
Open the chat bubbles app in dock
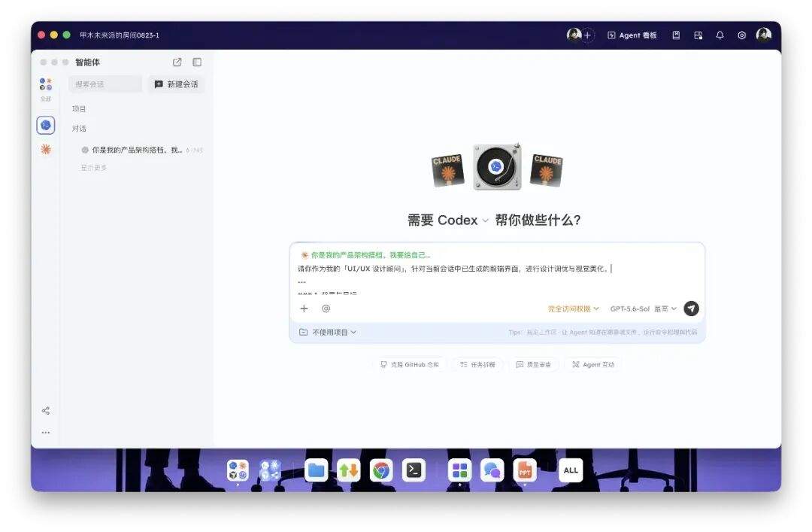pyautogui.click(x=492, y=471)
